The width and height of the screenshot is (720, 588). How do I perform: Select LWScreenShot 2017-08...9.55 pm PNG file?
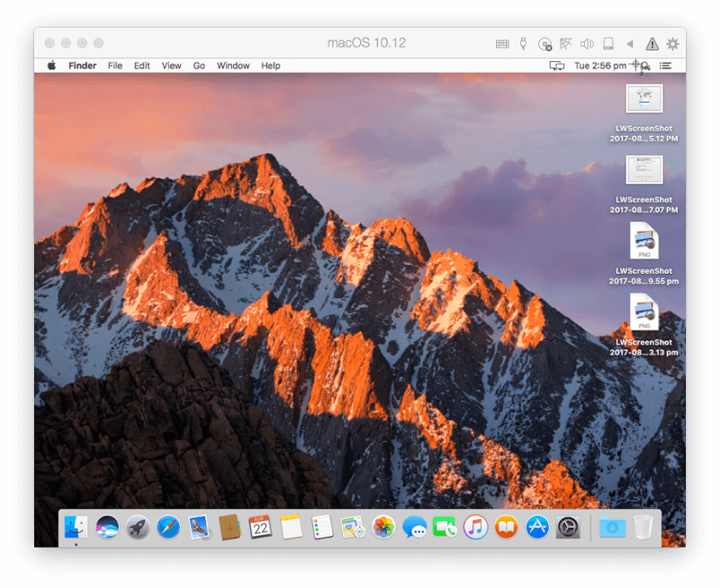pos(643,240)
